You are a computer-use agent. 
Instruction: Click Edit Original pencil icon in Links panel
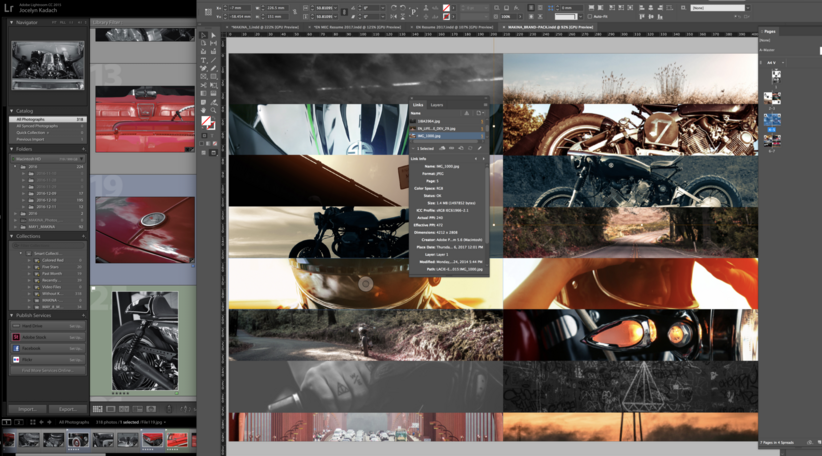(x=479, y=148)
